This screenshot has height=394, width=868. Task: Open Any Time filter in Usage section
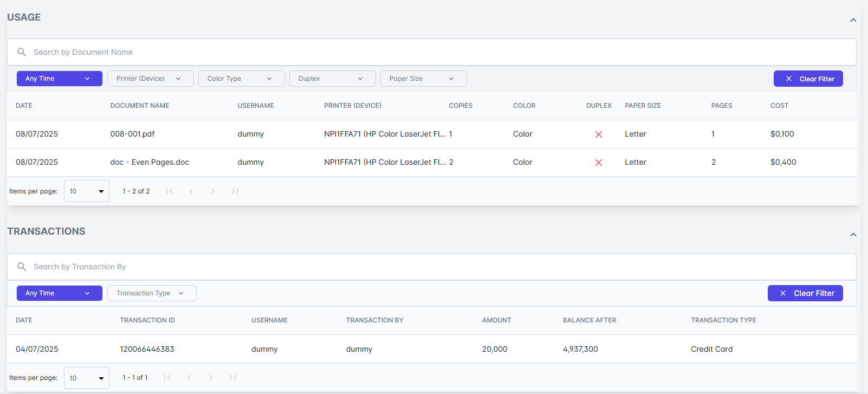tap(59, 79)
